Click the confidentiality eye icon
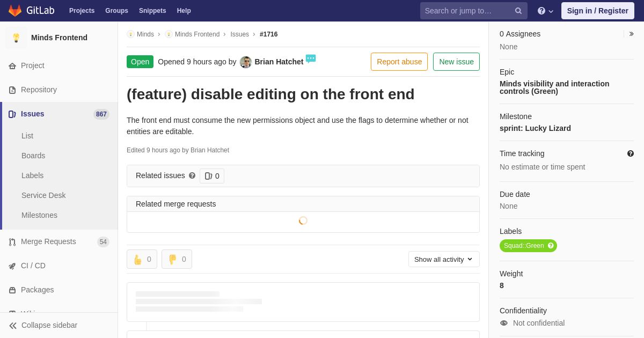The height and width of the screenshot is (338, 644). (x=504, y=323)
